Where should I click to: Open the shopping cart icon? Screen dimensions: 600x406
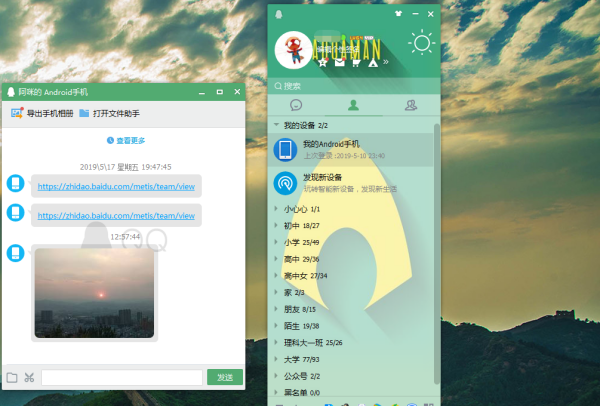pyautogui.click(x=356, y=63)
